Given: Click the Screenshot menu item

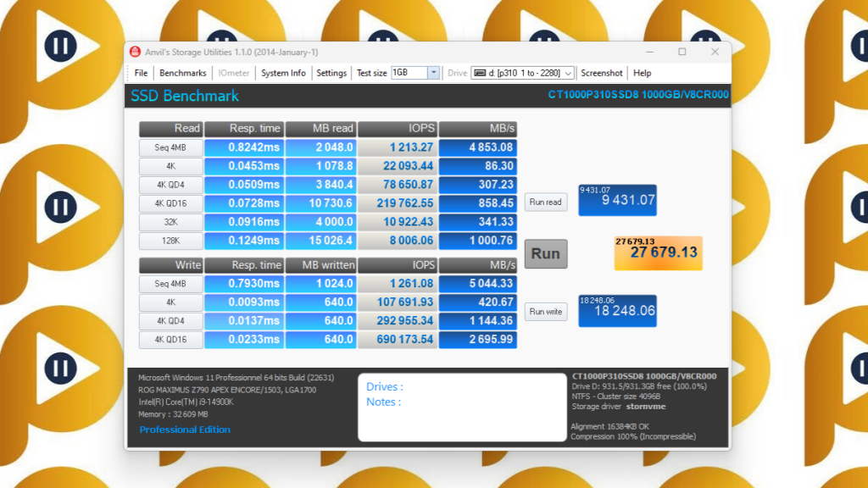Looking at the screenshot, I should pos(602,73).
